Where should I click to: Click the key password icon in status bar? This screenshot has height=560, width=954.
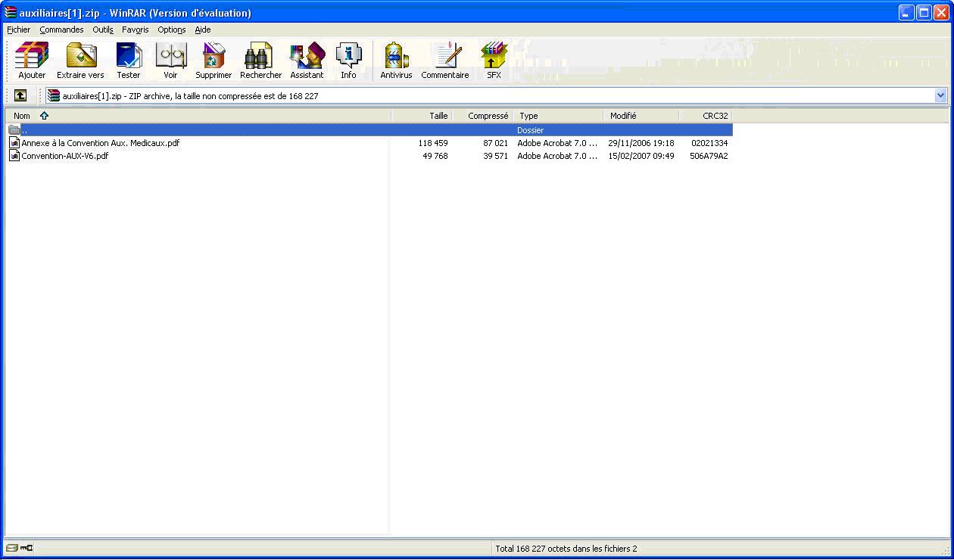click(26, 548)
